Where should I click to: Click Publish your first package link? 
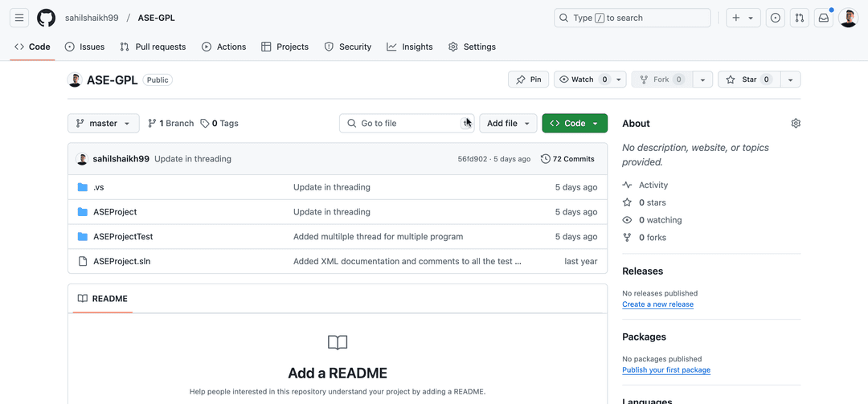(666, 370)
